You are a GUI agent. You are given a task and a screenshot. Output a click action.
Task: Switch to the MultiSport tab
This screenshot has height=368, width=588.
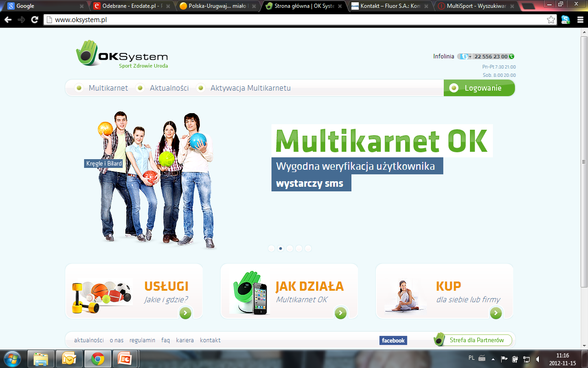point(477,6)
